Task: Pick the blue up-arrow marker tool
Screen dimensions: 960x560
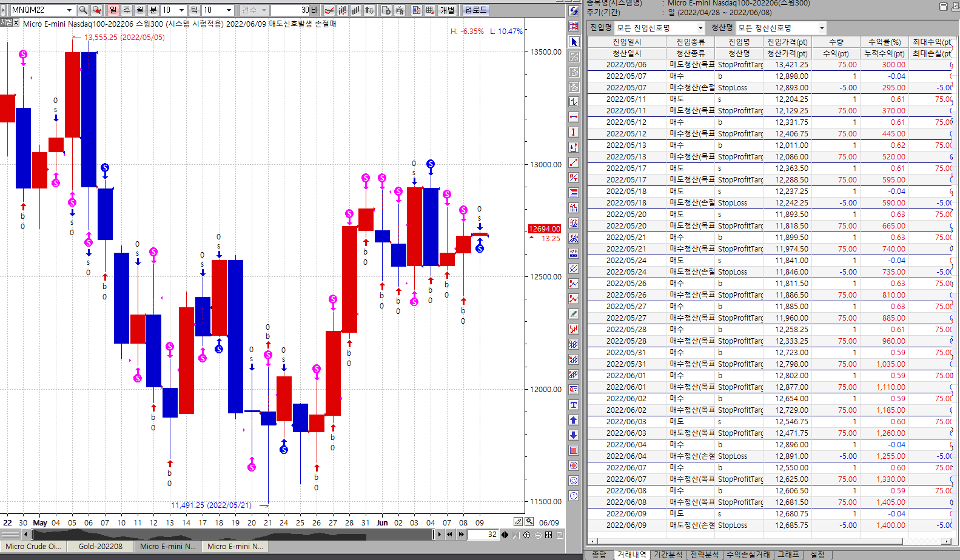Action: [x=574, y=420]
